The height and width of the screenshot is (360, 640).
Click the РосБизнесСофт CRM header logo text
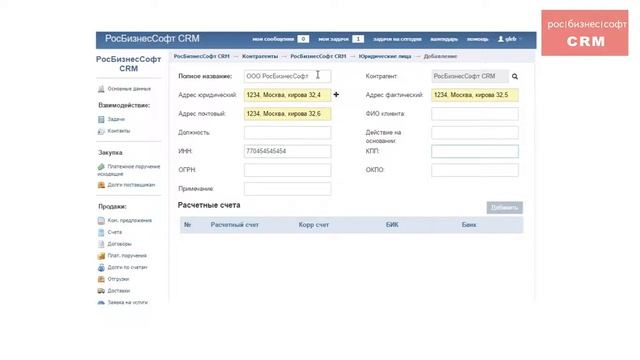(152, 39)
